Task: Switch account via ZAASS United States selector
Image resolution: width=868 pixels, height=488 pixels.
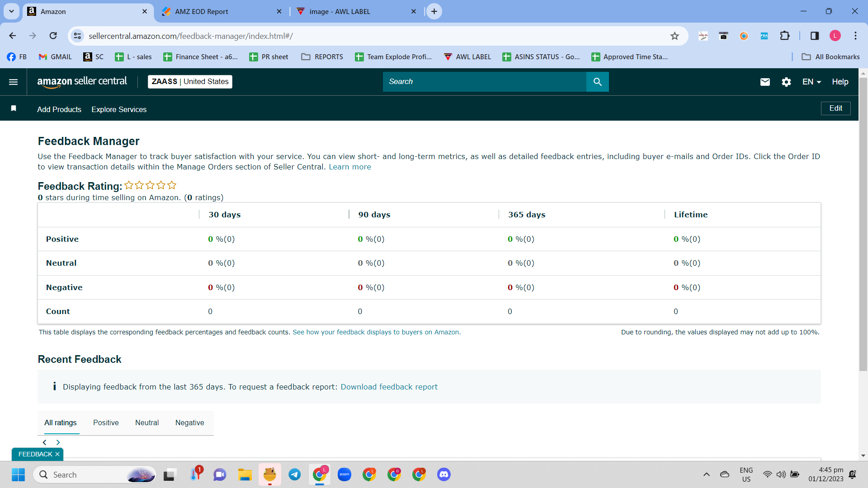Action: [x=190, y=82]
